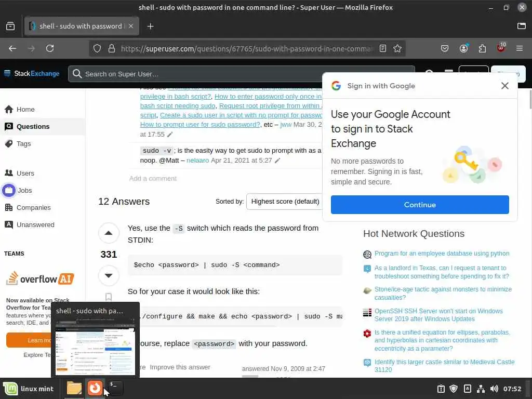Image resolution: width=532 pixels, height=399 pixels.
Task: Open the uBlock Origin extension icon
Action: (501, 48)
